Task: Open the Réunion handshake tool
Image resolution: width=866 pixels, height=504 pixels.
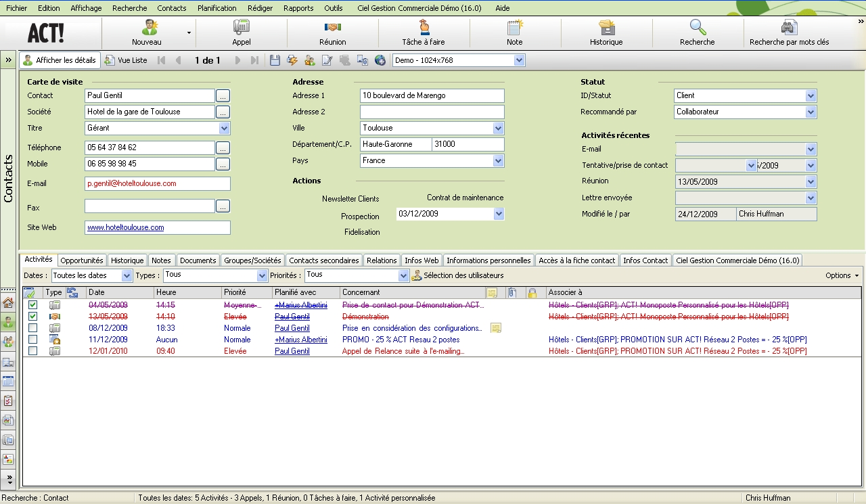Action: 332,28
